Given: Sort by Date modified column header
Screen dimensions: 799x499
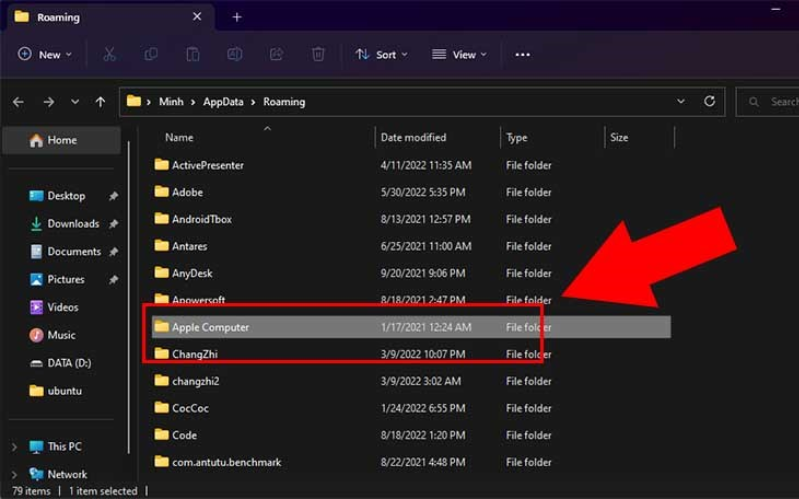Looking at the screenshot, I should coord(413,137).
